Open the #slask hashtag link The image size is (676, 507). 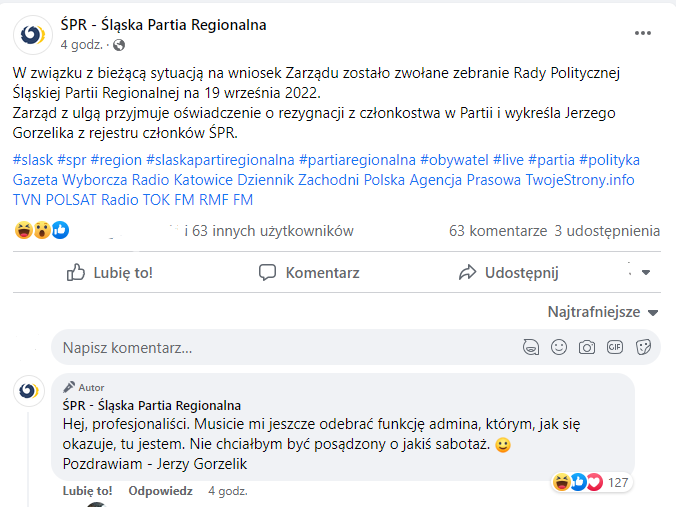point(33,160)
